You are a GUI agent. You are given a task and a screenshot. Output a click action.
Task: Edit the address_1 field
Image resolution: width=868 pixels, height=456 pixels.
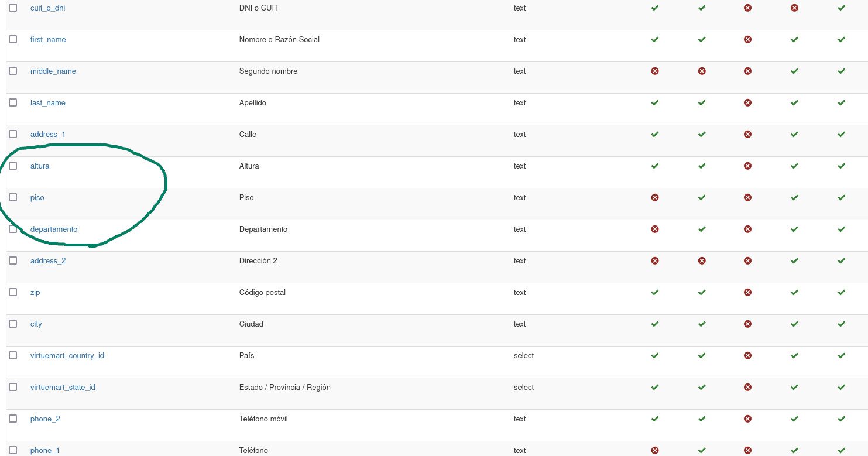[x=48, y=134]
